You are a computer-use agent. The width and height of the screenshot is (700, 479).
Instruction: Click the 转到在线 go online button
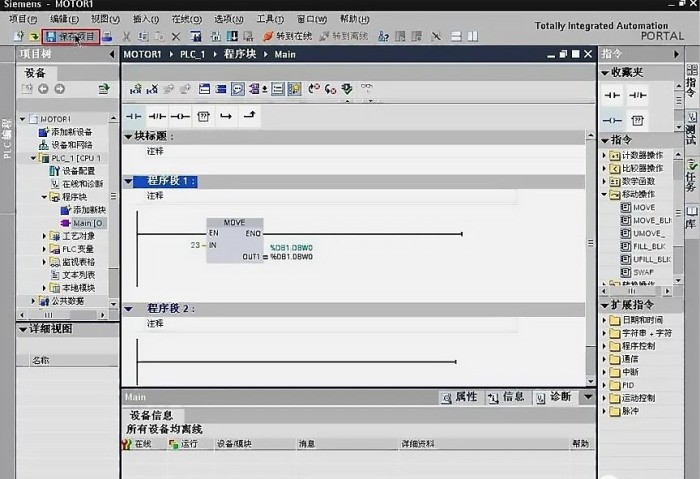(x=288, y=36)
